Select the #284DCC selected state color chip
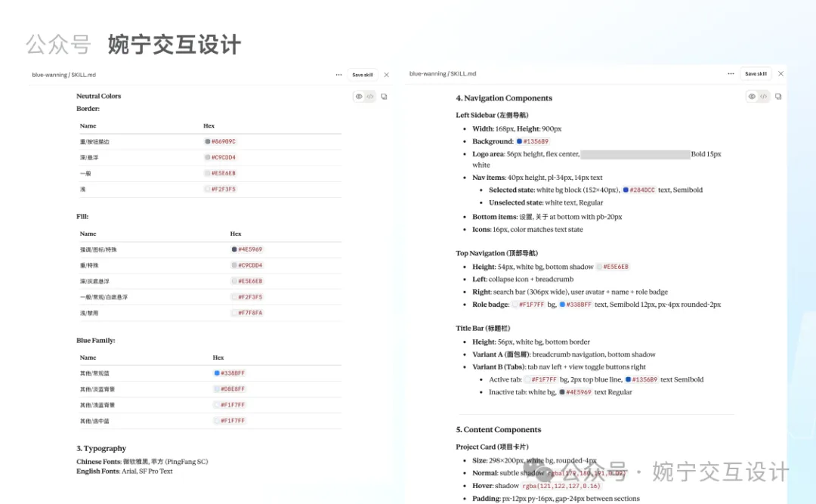816x504 pixels. (x=639, y=190)
